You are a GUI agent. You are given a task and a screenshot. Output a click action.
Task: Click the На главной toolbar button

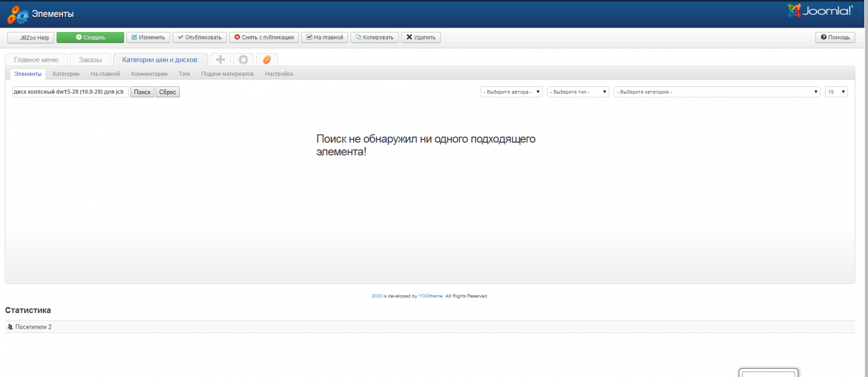click(324, 37)
